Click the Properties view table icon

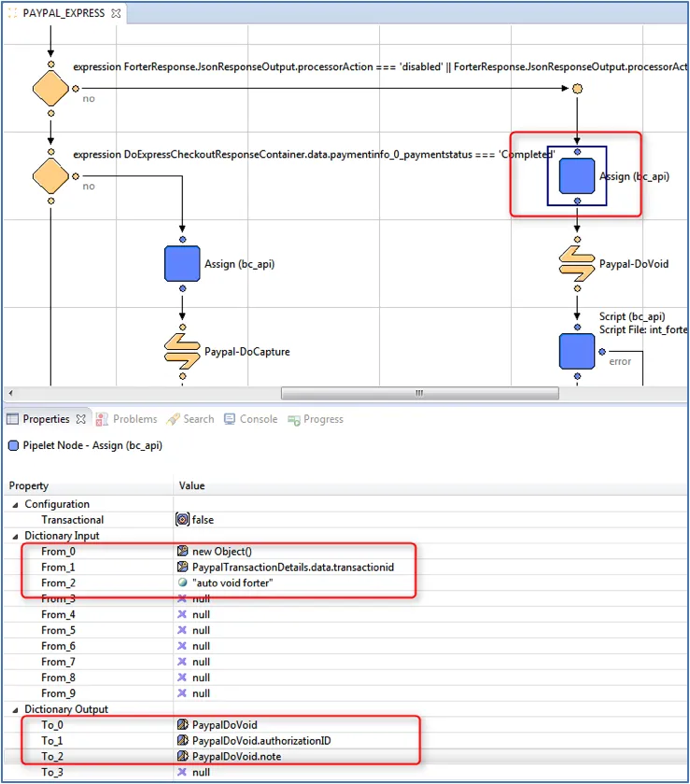[12, 419]
